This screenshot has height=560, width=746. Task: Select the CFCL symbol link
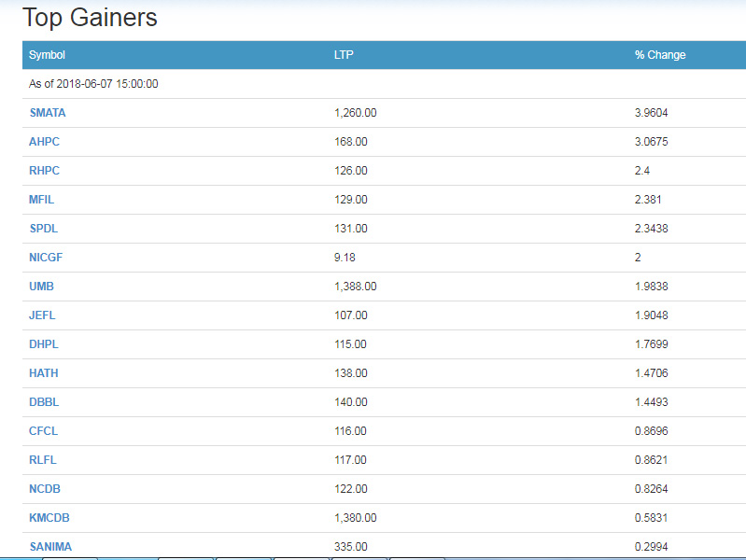click(43, 431)
